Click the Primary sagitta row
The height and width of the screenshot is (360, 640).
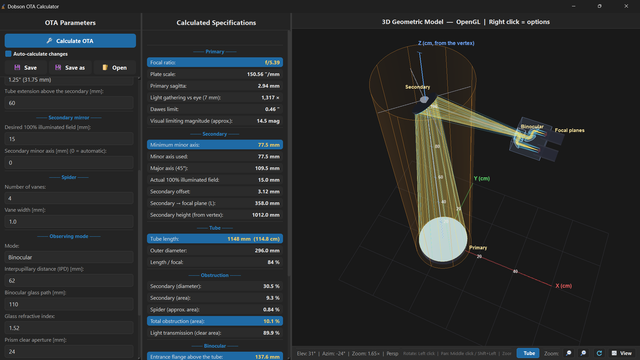click(215, 86)
